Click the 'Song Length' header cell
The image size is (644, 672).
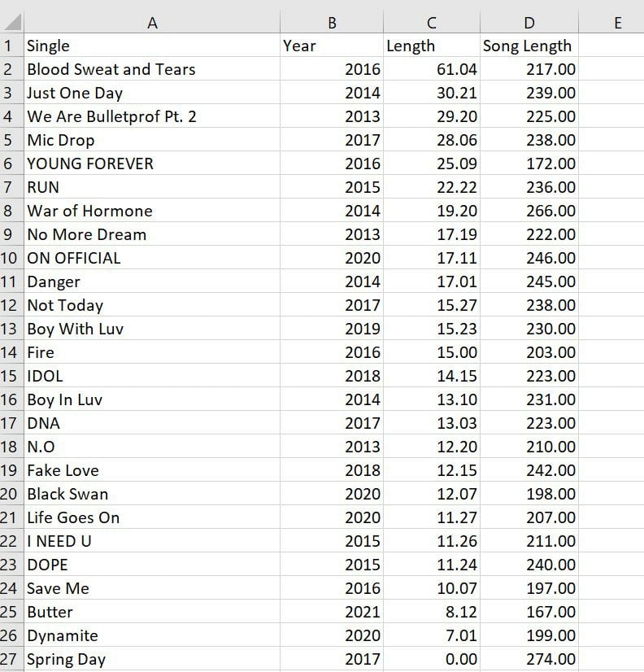pyautogui.click(x=528, y=46)
